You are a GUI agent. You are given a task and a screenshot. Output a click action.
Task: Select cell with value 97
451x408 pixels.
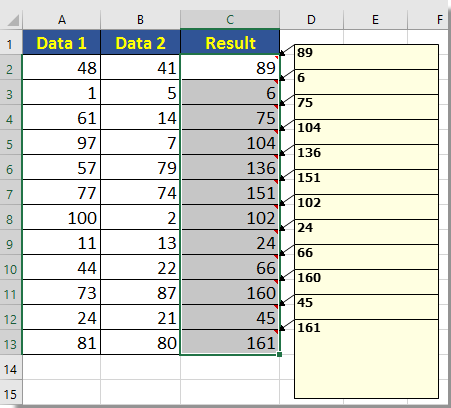coord(62,142)
